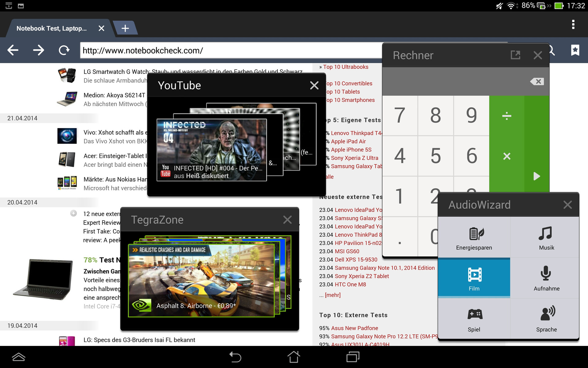This screenshot has width=588, height=368.
Task: Select Film mode in AudioWizard
Action: point(474,278)
